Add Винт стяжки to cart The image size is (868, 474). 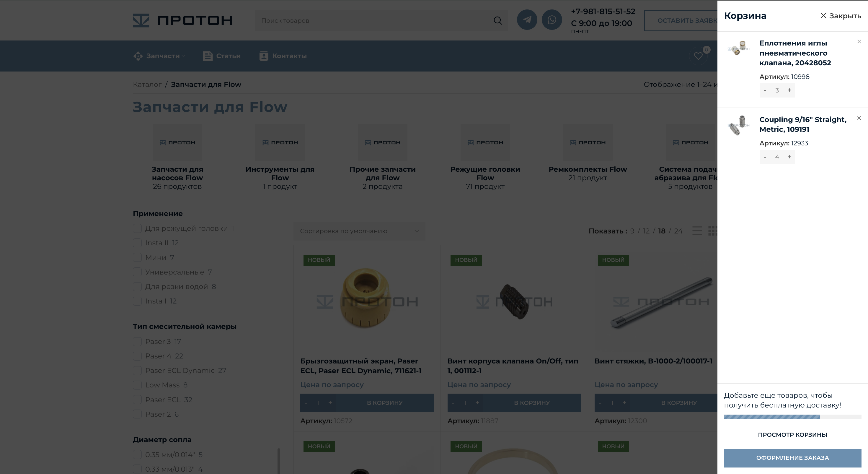pos(674,403)
